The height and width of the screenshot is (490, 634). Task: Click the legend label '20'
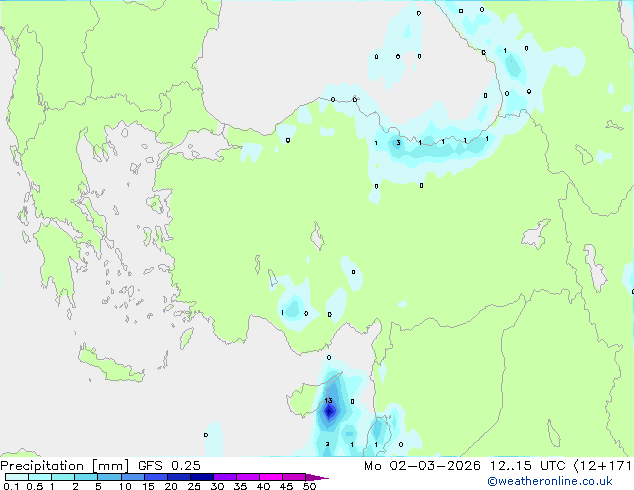click(171, 486)
